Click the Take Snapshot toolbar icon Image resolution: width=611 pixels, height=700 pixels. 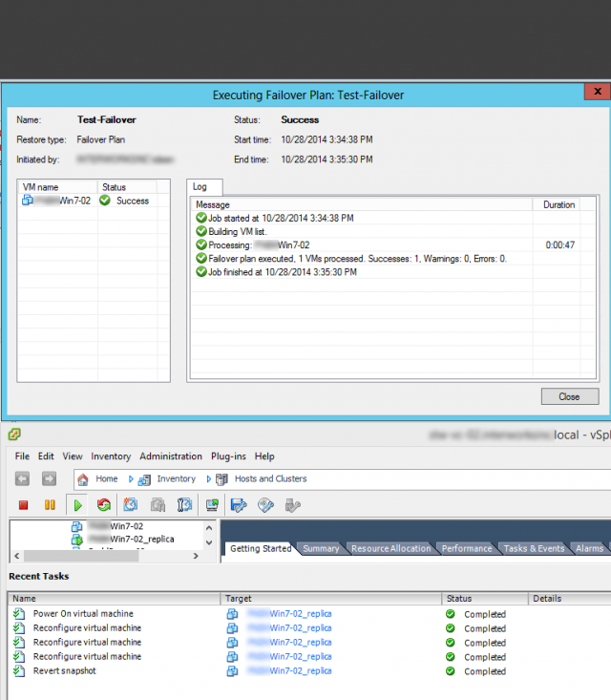click(132, 505)
